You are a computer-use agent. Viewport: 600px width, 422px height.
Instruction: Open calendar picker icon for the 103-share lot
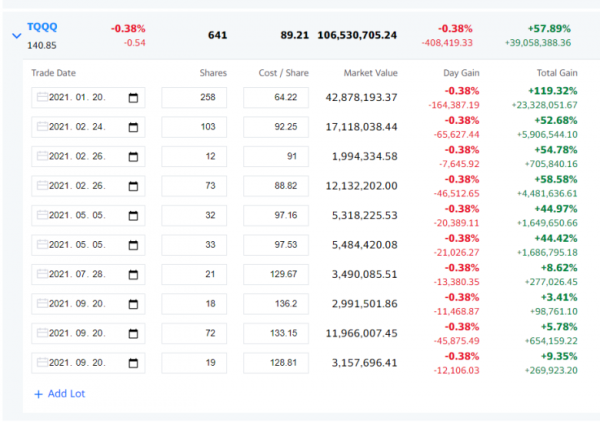click(x=133, y=127)
